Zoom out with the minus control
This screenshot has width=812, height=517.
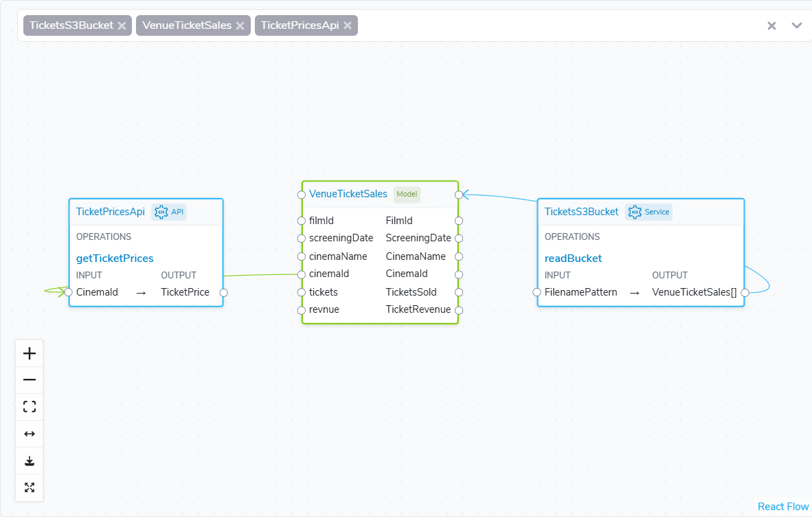(30, 379)
